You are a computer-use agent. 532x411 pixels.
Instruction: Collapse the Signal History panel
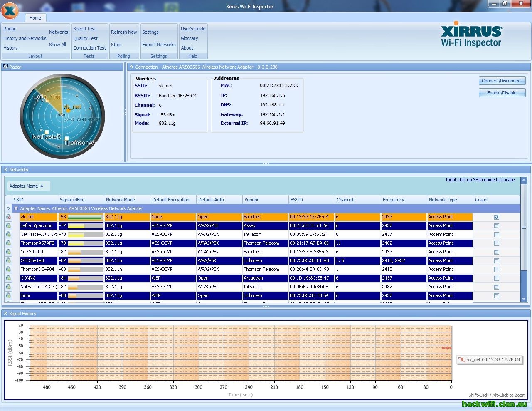click(x=5, y=314)
